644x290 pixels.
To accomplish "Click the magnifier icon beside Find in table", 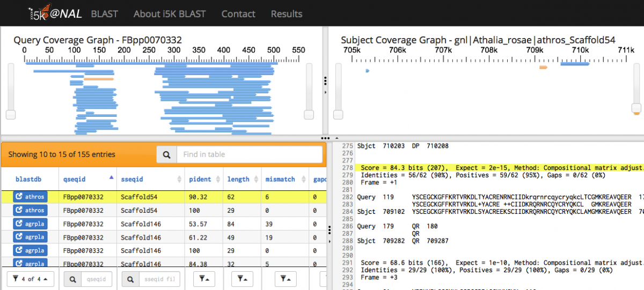I will coord(167,154).
